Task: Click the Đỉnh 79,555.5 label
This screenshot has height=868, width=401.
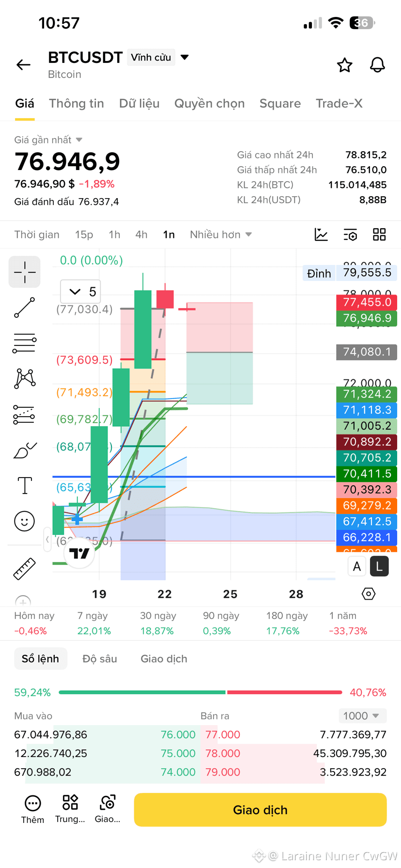Action: point(350,273)
